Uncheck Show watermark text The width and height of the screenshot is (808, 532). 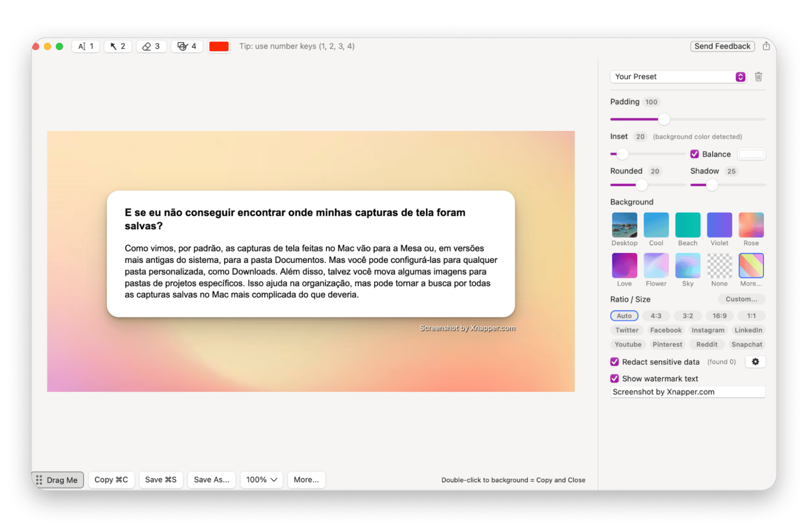pos(614,378)
